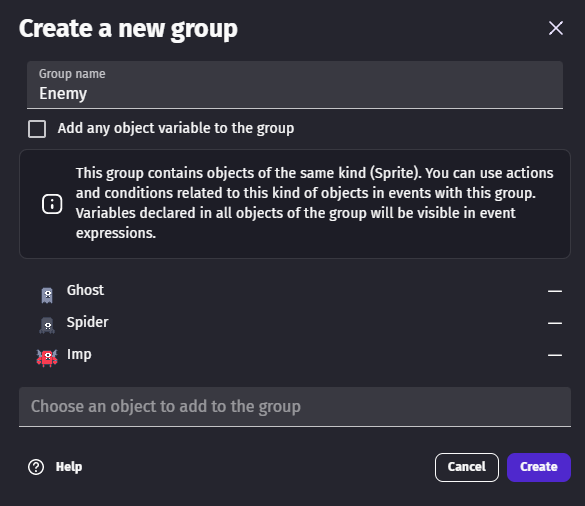Screen dimensions: 585x506
Task: Select the Imp object name
Action: pos(79,354)
